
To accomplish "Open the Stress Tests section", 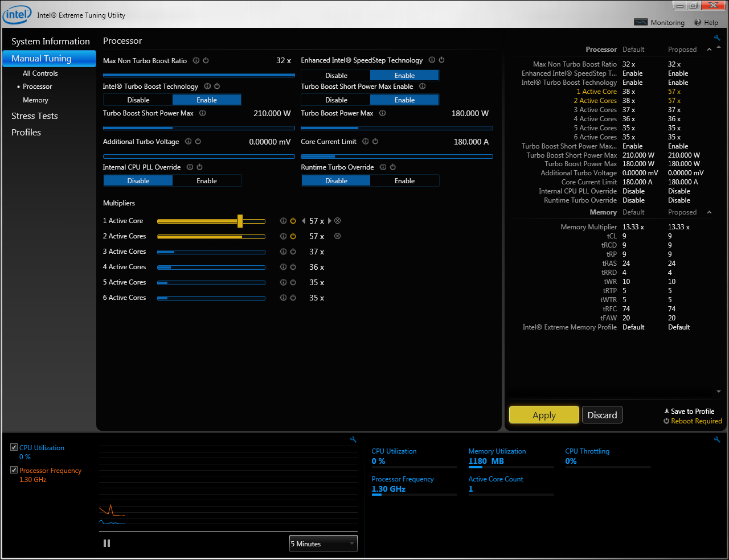I will click(x=35, y=116).
